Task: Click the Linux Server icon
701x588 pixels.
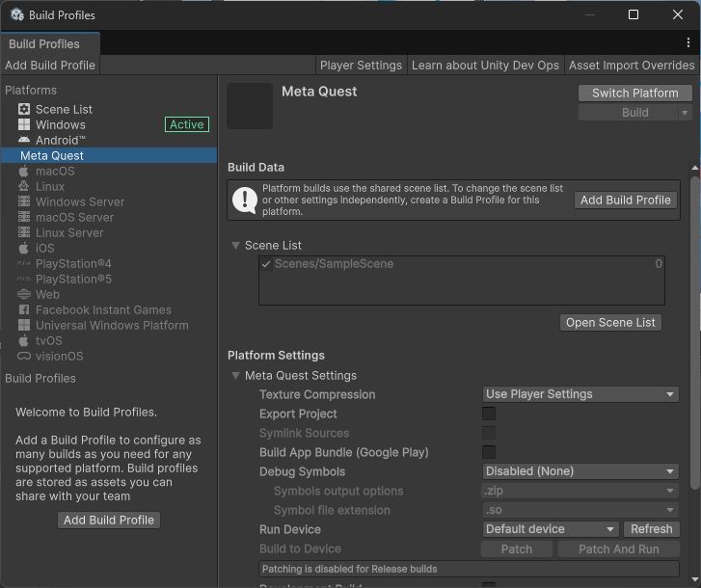Action: coord(24,232)
